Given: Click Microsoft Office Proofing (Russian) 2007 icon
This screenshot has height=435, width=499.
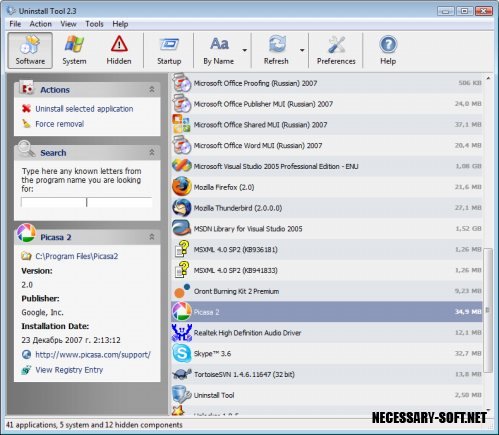Looking at the screenshot, I should [x=182, y=83].
